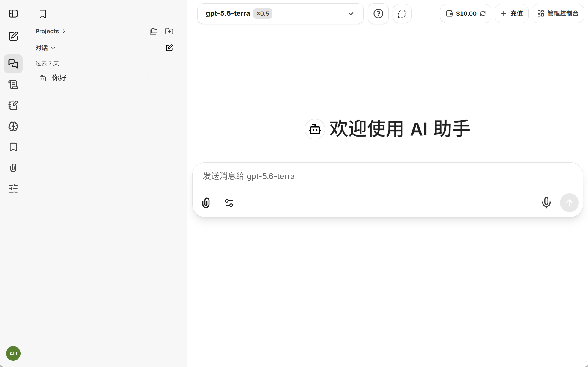Click the new conversation icon beside 对话
Image resolution: width=588 pixels, height=367 pixels.
[x=169, y=48]
